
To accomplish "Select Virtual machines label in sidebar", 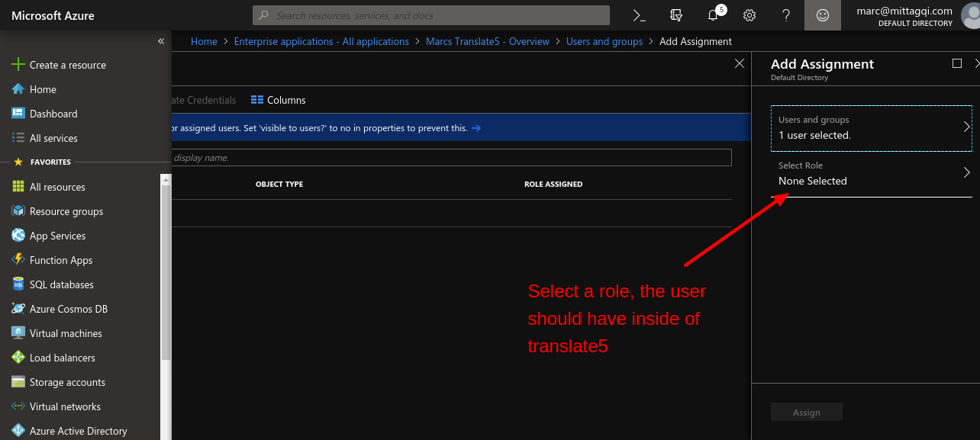I will pyautogui.click(x=66, y=333).
